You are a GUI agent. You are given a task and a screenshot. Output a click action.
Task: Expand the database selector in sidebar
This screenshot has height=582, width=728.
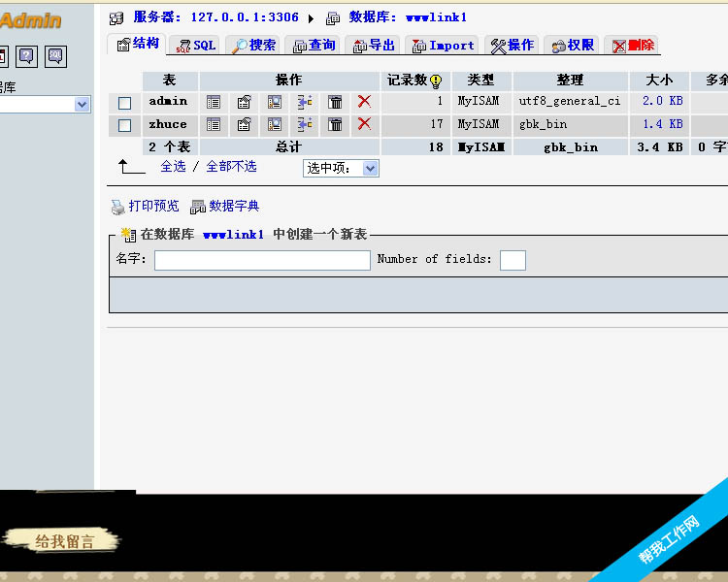(x=82, y=105)
